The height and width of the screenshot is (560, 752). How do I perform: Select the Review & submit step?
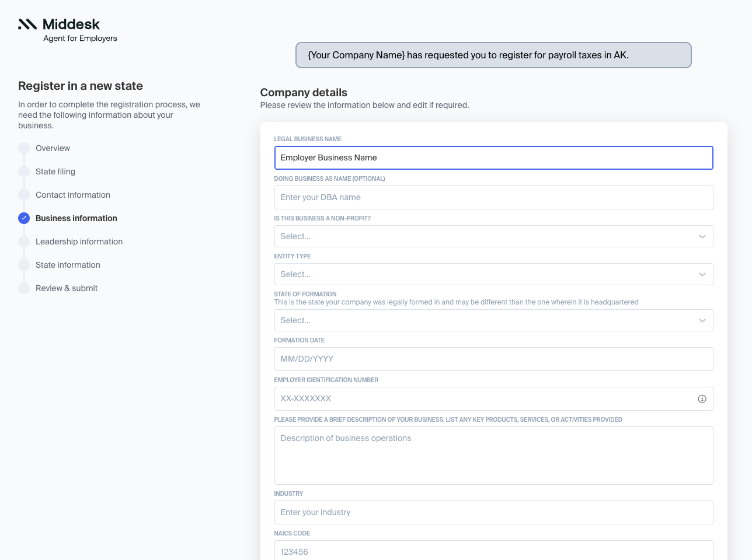[67, 288]
